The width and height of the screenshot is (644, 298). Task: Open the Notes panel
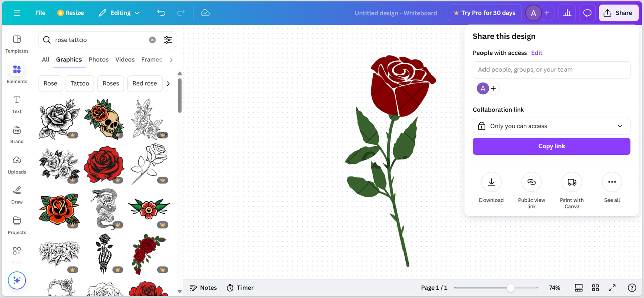203,288
